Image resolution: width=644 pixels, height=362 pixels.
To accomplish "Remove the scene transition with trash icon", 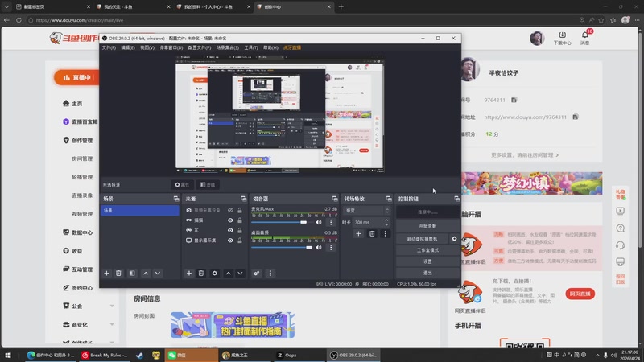I will 372,234.
